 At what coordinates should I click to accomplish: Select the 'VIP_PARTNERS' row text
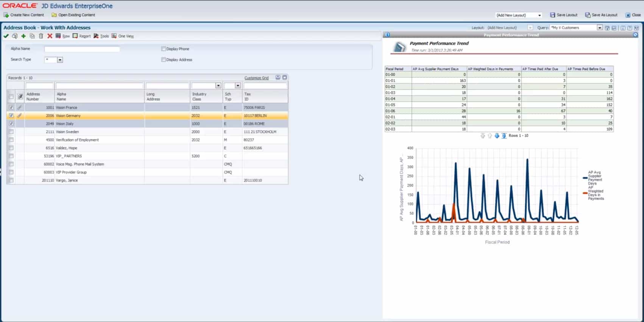tap(69, 156)
